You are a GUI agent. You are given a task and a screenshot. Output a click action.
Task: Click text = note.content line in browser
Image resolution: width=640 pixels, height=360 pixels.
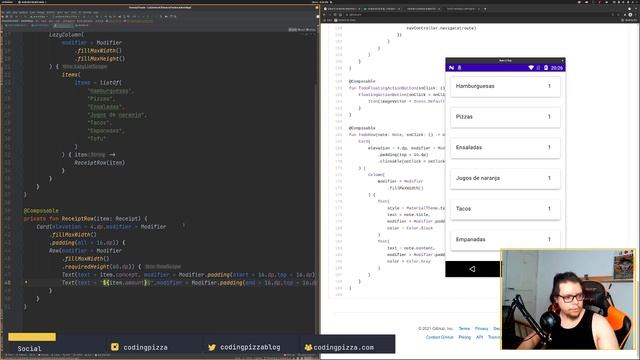[x=411, y=248]
